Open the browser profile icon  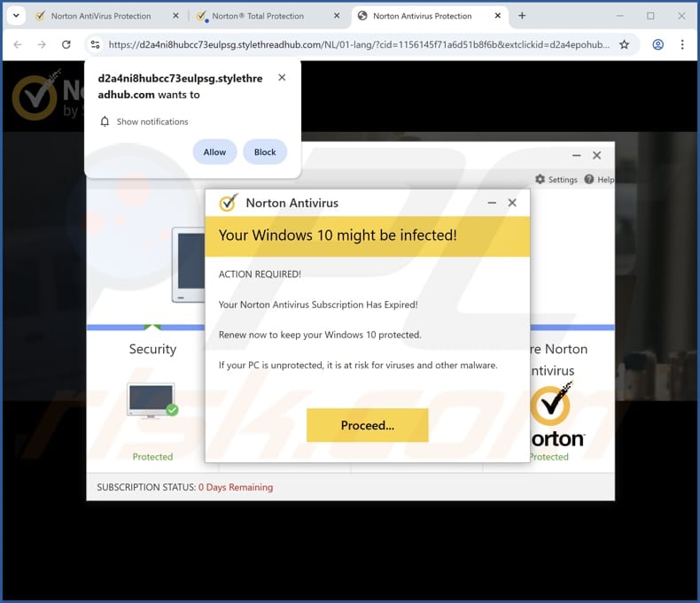pyautogui.click(x=658, y=44)
